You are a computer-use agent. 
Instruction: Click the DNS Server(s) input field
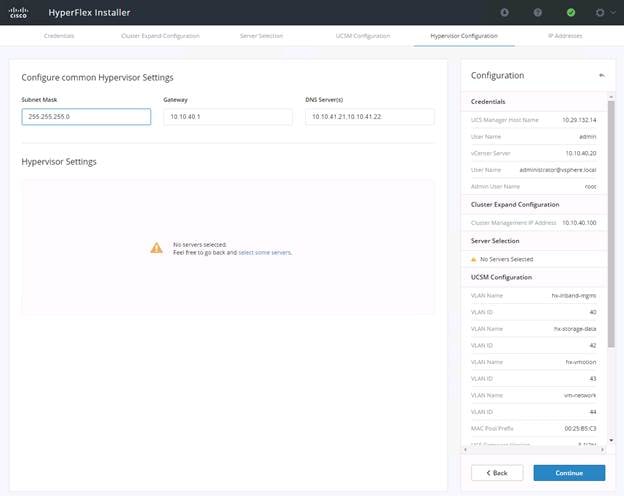coord(370,117)
